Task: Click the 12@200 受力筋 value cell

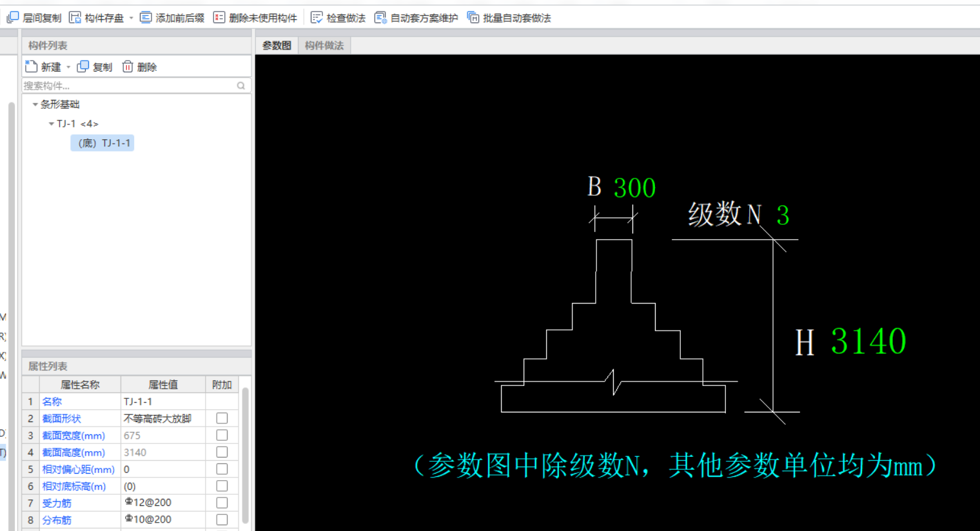Action: point(163,502)
